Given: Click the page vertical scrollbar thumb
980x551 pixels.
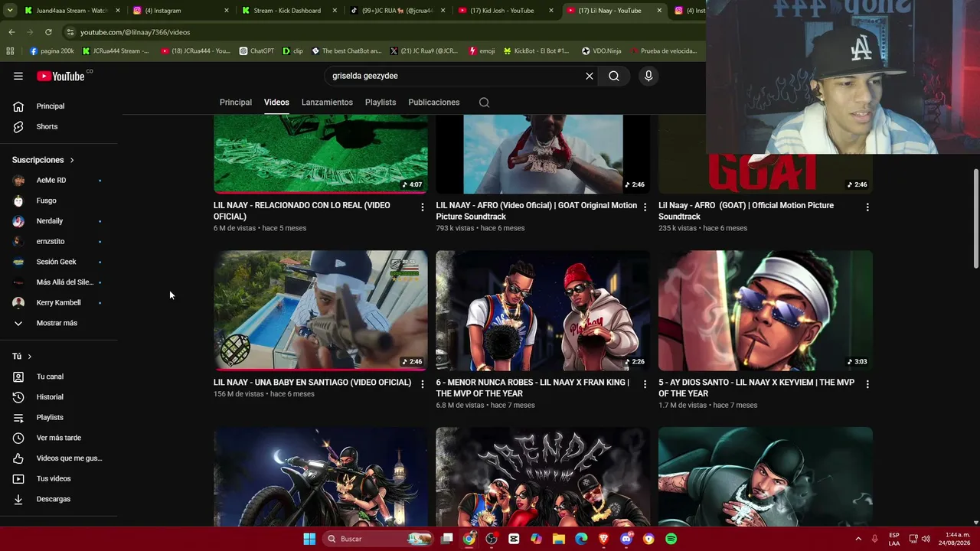Looking at the screenshot, I should tap(975, 218).
